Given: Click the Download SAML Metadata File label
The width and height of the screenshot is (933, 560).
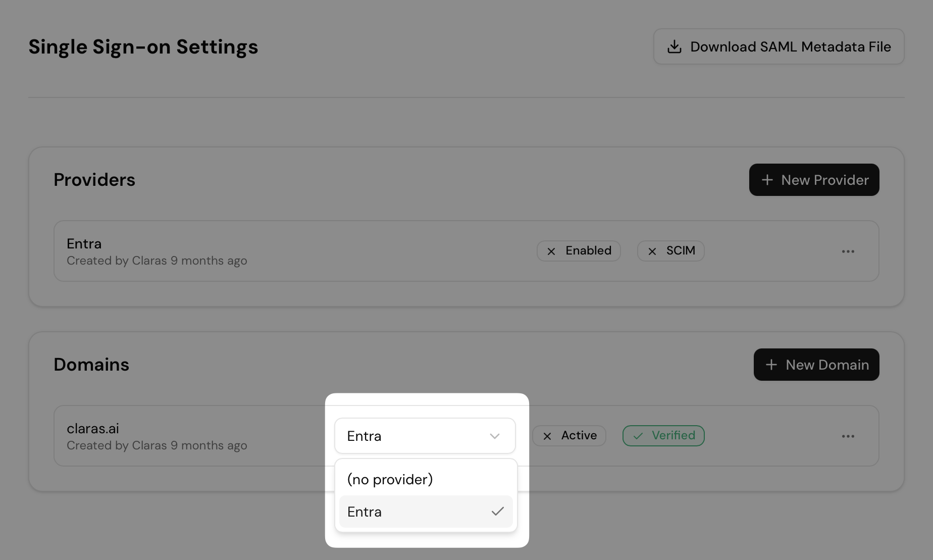Looking at the screenshot, I should click(x=790, y=47).
